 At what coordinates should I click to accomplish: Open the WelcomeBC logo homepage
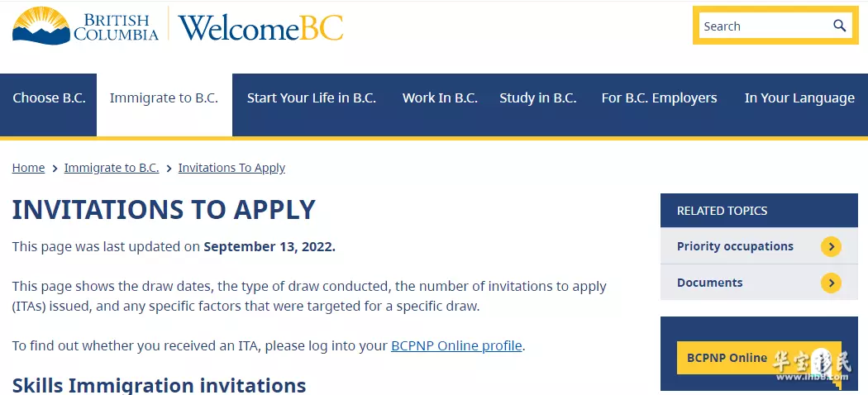260,27
